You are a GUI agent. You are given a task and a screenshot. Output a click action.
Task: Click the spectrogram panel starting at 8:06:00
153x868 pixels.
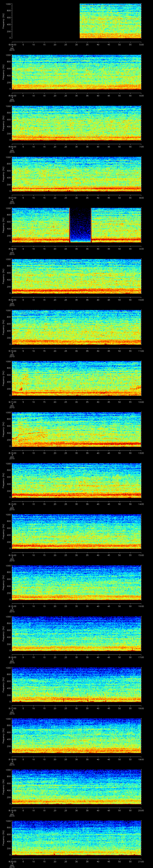(77, 123)
